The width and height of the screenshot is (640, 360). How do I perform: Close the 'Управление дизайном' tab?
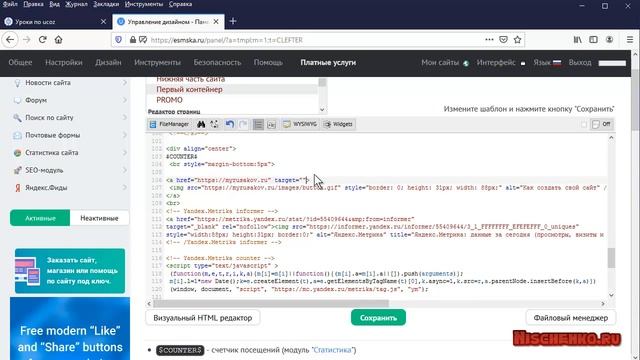click(x=216, y=22)
